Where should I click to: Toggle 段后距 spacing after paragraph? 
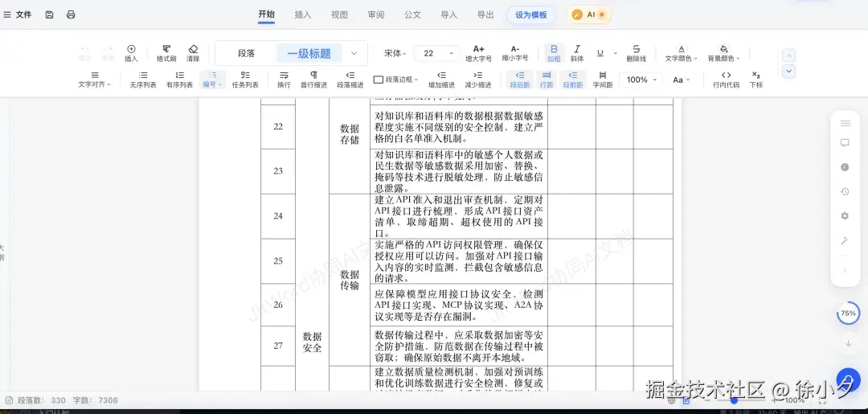pos(520,80)
